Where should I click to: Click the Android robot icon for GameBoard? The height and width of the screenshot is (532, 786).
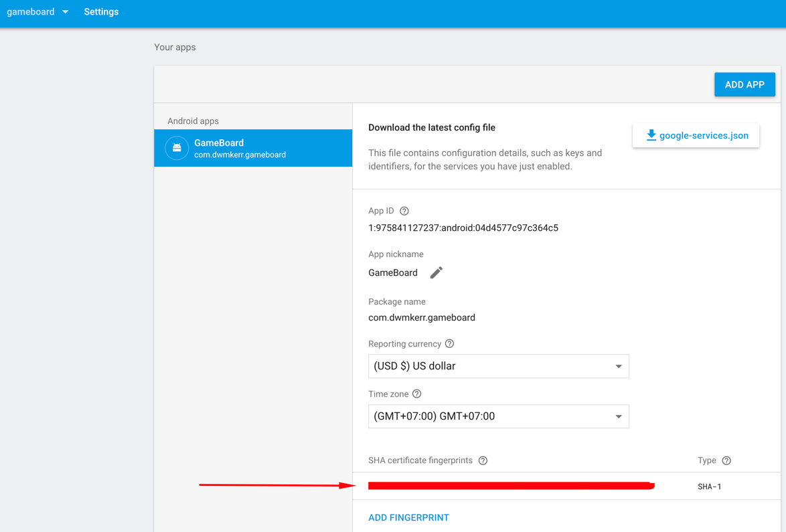[x=177, y=149]
